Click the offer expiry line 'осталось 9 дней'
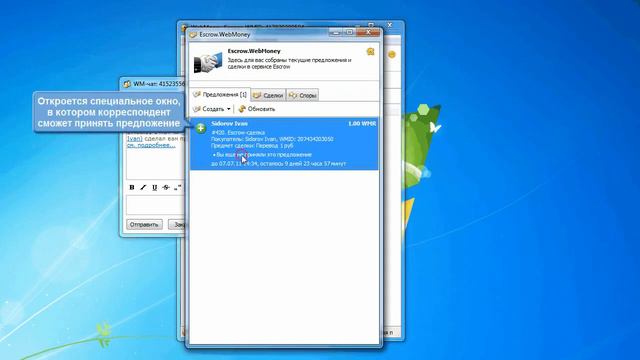Image resolution: width=640 pixels, height=360 pixels. pos(278,163)
